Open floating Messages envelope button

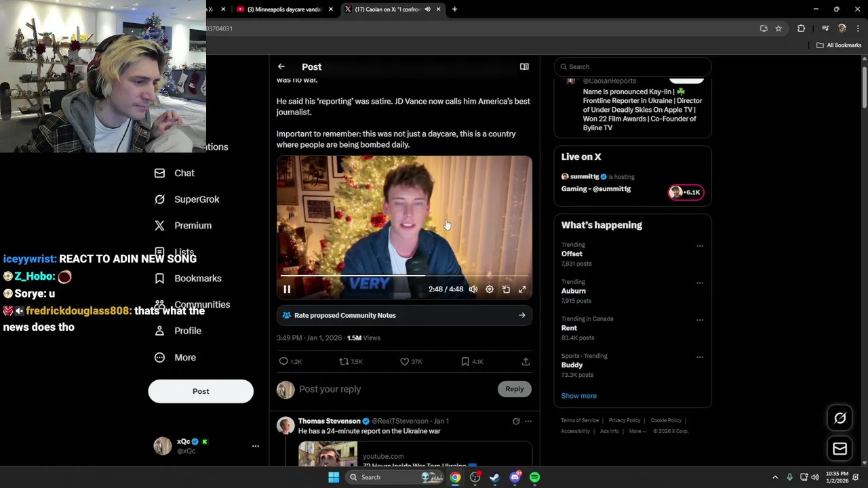coord(840,449)
